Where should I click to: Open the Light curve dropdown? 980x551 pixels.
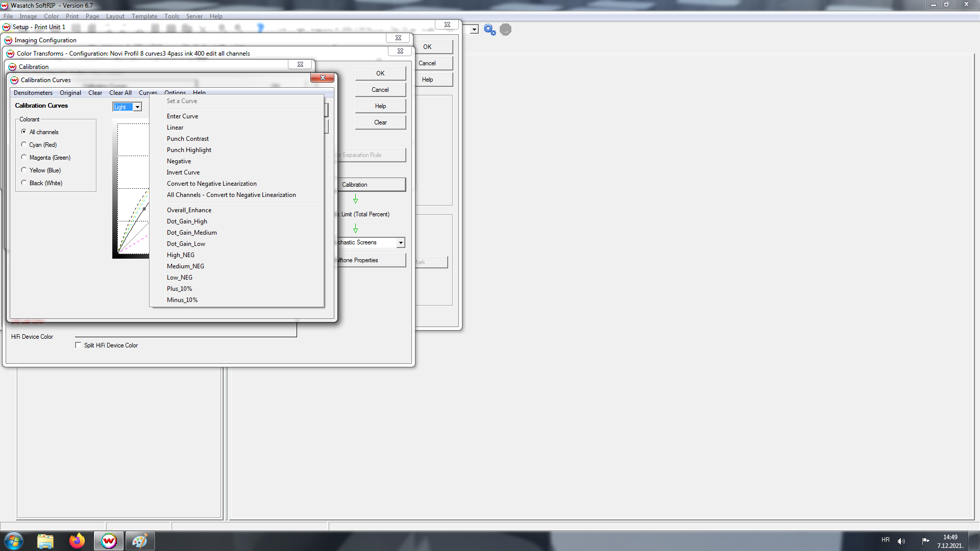[137, 107]
